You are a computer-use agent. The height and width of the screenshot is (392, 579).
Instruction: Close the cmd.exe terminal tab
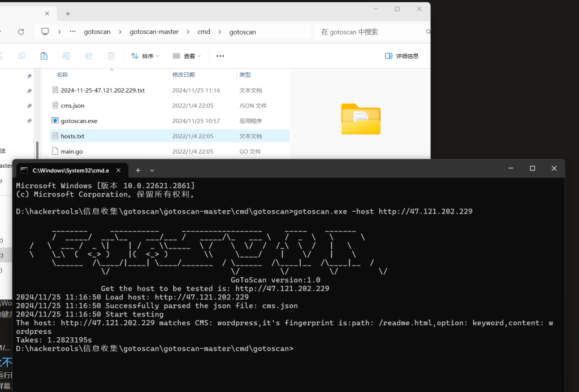[x=118, y=171]
